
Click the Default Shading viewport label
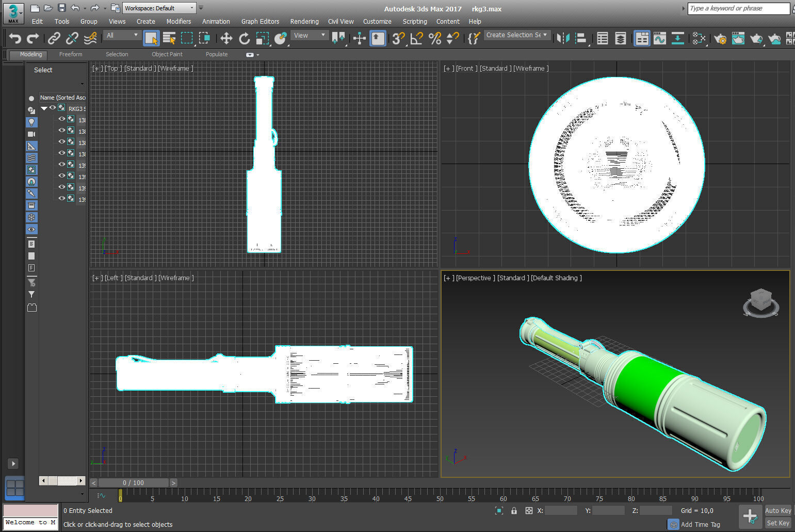556,278
